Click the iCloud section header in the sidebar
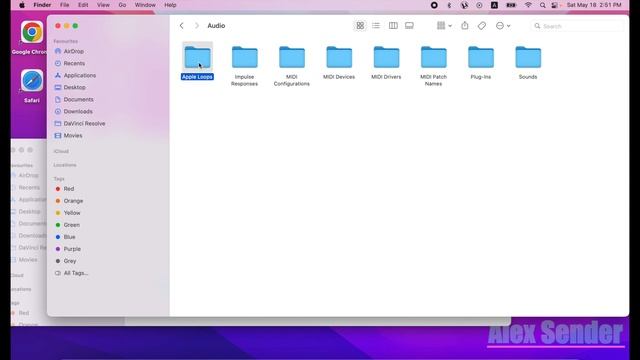 click(x=61, y=151)
